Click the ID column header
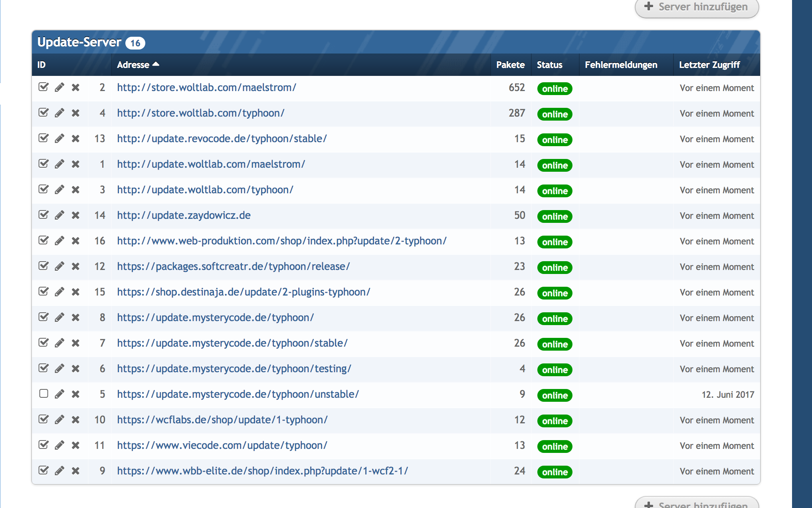Screen dimensions: 812x508 pyautogui.click(x=42, y=65)
